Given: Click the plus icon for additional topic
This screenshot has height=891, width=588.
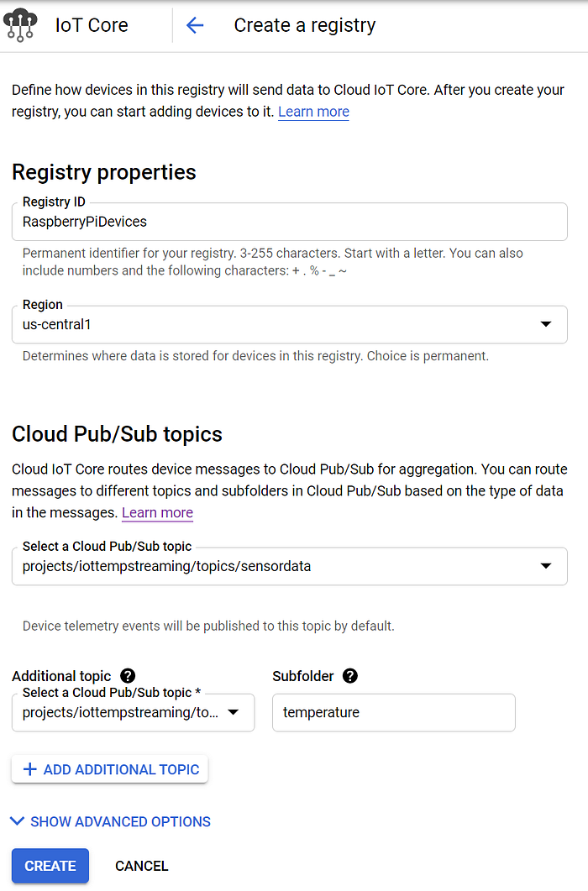Looking at the screenshot, I should click(29, 769).
